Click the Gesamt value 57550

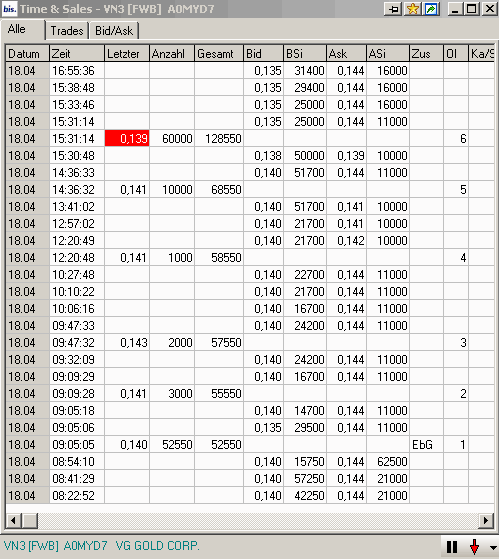tap(219, 343)
